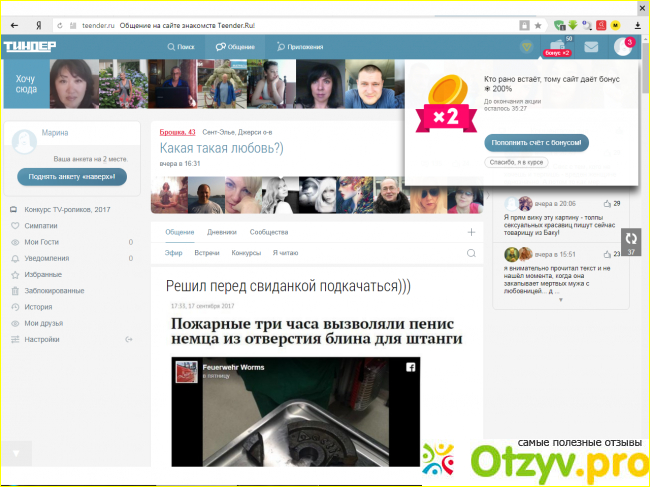
Task: Like the comment posted at 20:06
Action: [x=606, y=203]
